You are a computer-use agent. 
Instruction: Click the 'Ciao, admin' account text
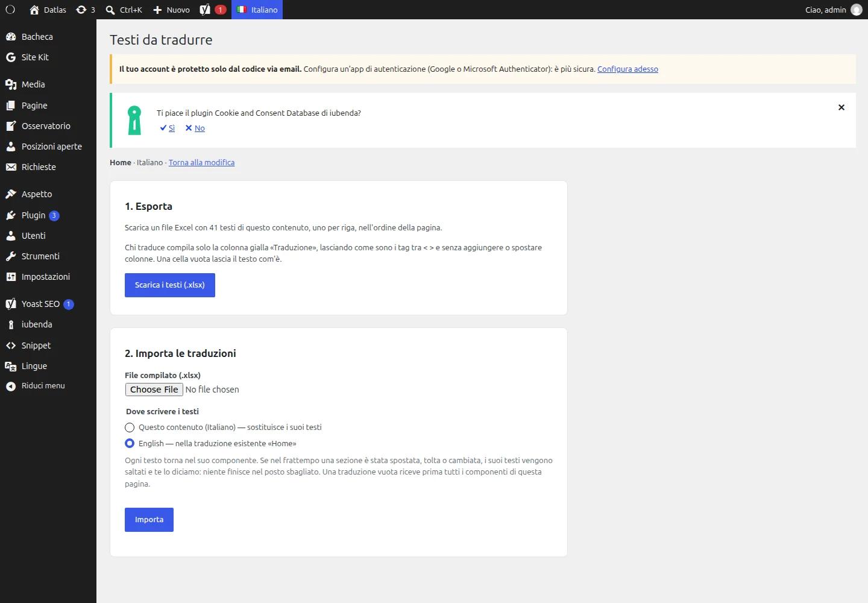[x=826, y=10]
